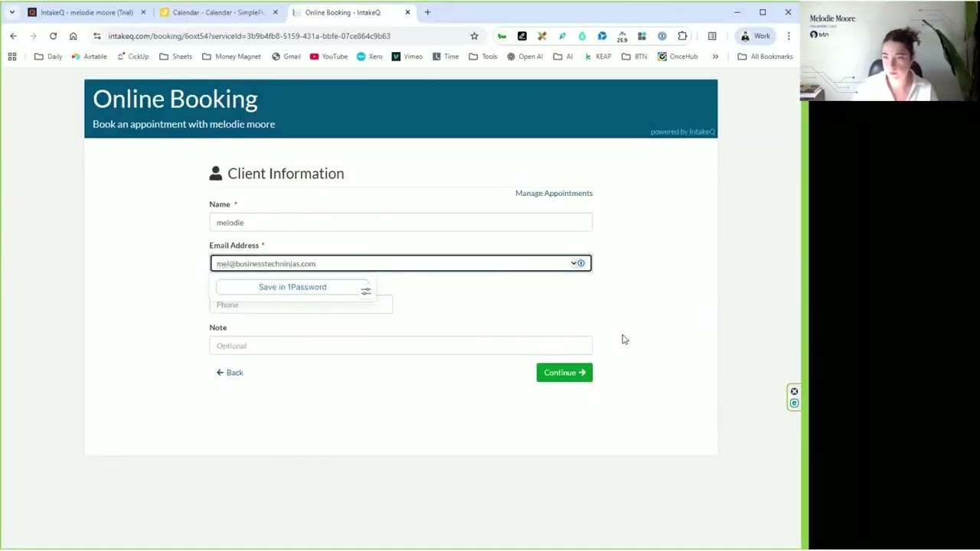The width and height of the screenshot is (980, 551).
Task: Go to browser home page
Action: click(x=73, y=36)
